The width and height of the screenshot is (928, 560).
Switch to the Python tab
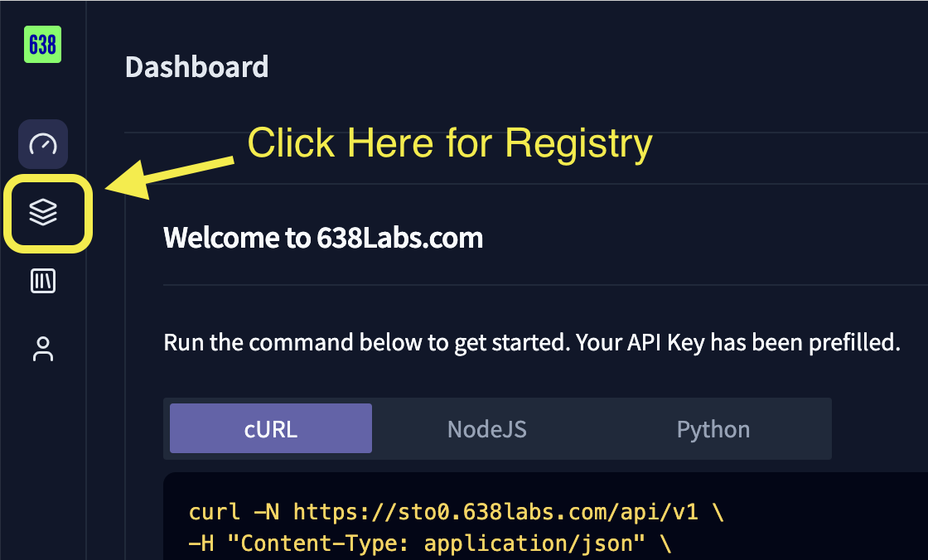point(713,428)
